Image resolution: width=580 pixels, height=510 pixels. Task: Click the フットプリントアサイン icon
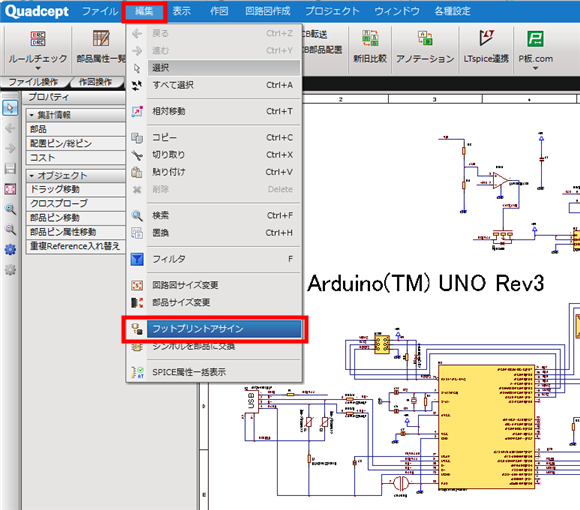coord(137,329)
